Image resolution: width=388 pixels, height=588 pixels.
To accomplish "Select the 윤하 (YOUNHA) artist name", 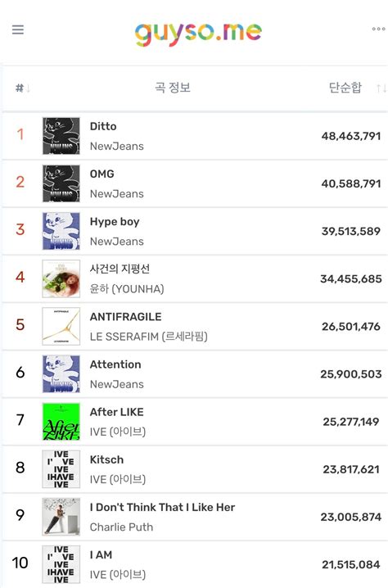I will tap(127, 289).
